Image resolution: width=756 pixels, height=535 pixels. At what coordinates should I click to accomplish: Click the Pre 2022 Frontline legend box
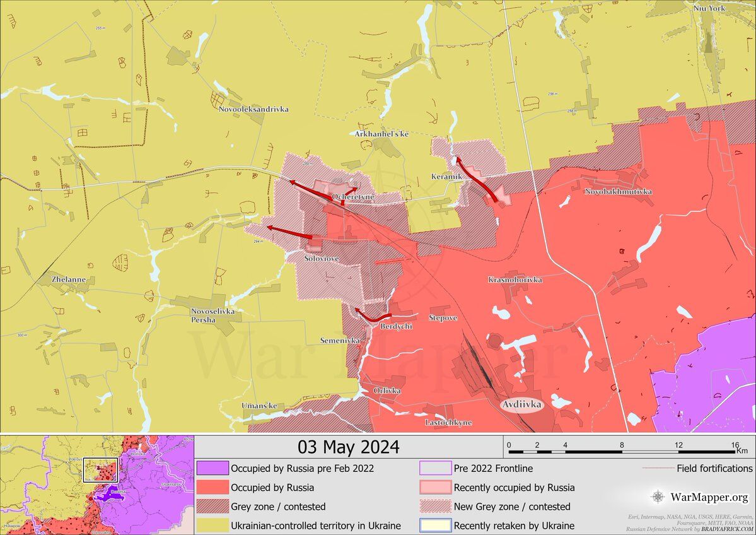435,469
